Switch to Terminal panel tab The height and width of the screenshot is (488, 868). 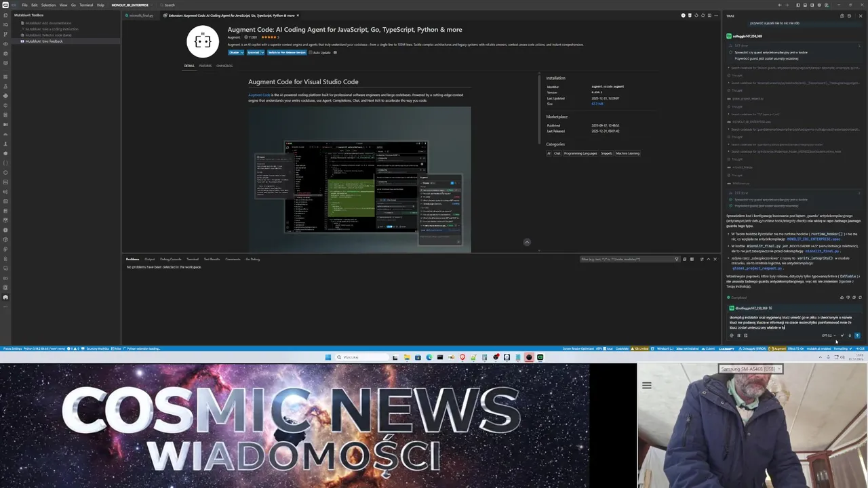[x=193, y=259]
